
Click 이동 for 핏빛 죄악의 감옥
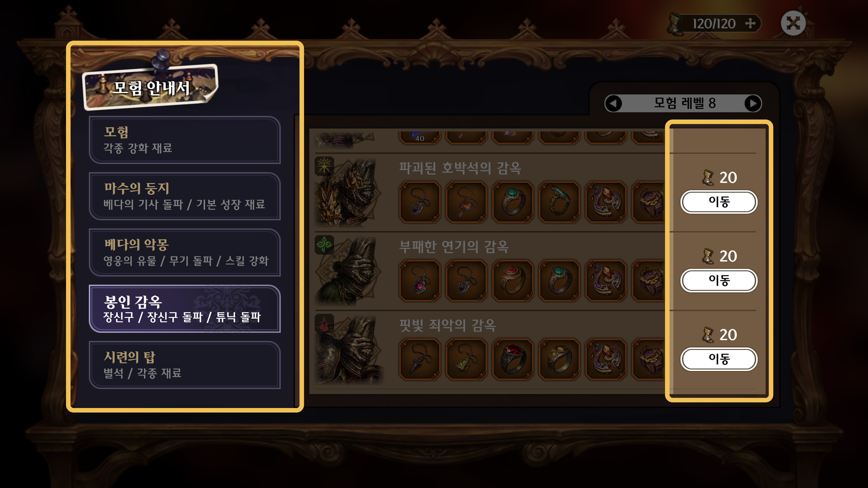point(719,359)
